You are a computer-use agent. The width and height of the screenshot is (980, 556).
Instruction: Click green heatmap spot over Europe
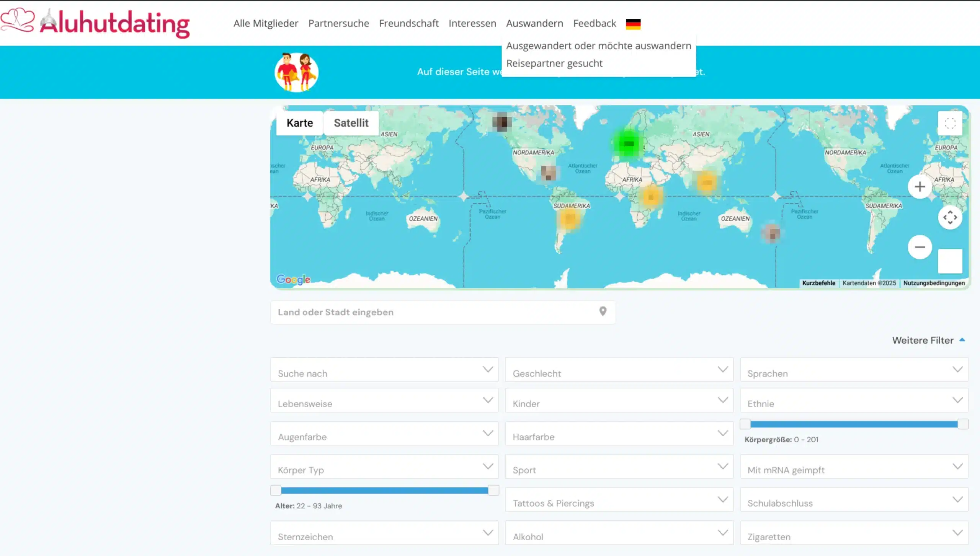coord(628,144)
